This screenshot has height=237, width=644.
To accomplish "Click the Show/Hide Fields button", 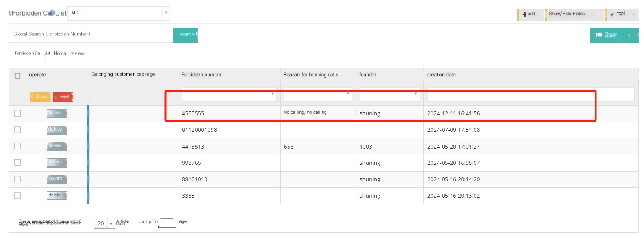I will click(575, 14).
